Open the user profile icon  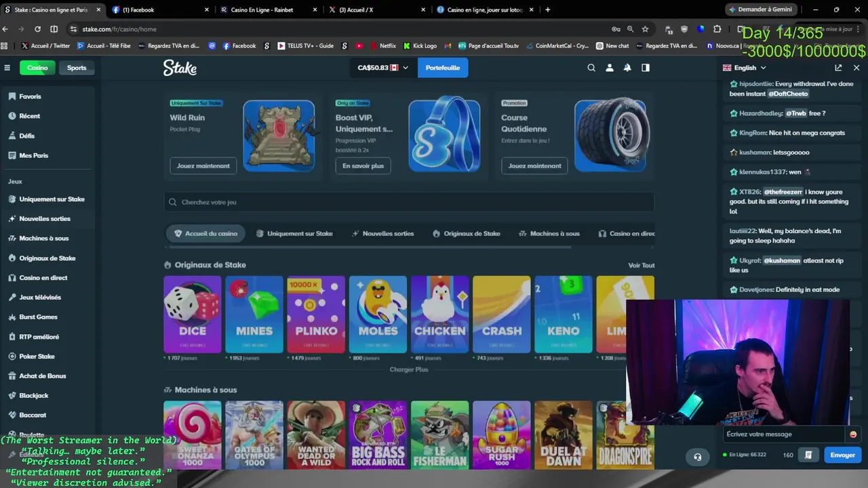pos(610,68)
